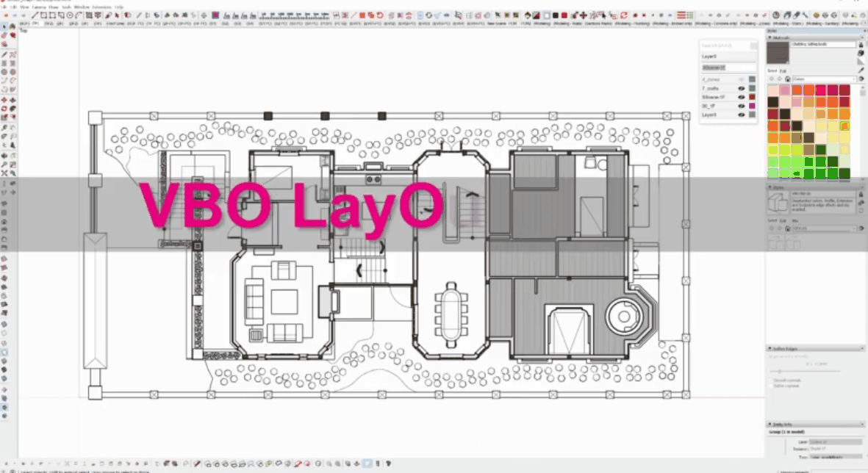Viewport: 868px width, 473px height.
Task: Collapse the Soften Edges panel
Action: point(771,348)
